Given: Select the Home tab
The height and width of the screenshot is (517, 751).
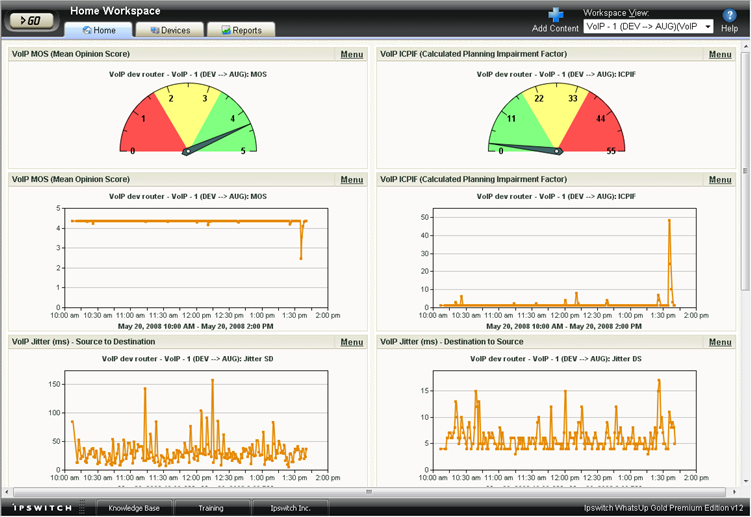Looking at the screenshot, I should (x=99, y=30).
